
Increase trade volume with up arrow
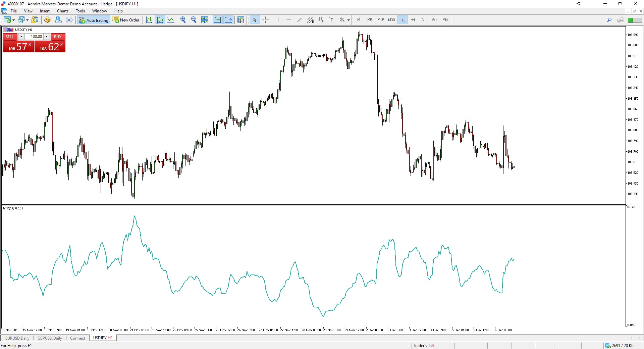(x=47, y=37)
